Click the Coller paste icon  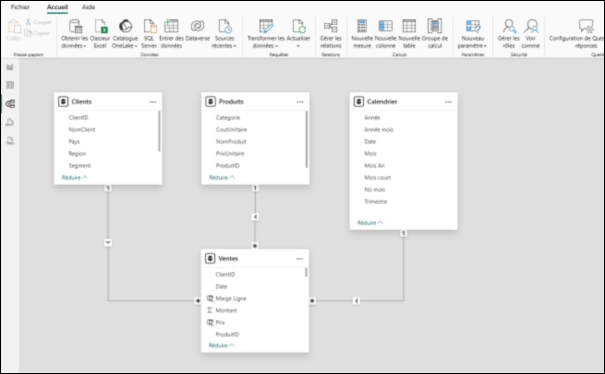click(x=14, y=30)
